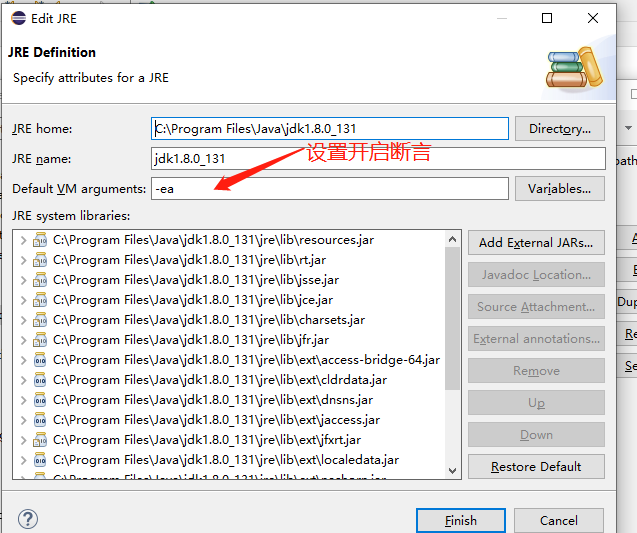Click jar icon beside jce.jar

tap(40, 300)
